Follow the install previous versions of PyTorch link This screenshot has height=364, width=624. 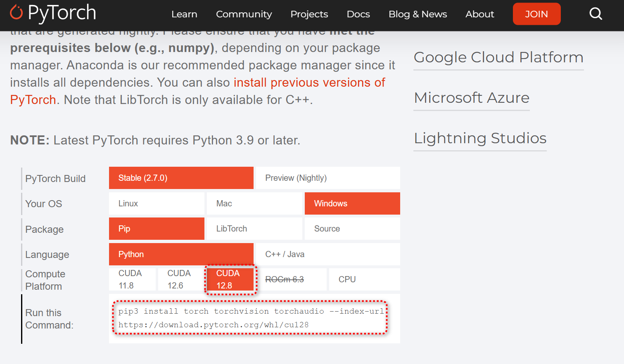coord(309,83)
